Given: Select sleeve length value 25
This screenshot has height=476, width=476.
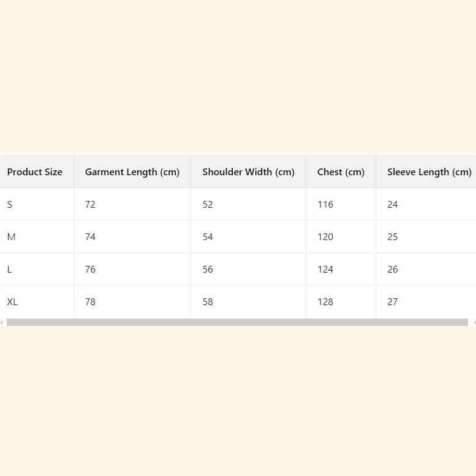Looking at the screenshot, I should point(393,237).
